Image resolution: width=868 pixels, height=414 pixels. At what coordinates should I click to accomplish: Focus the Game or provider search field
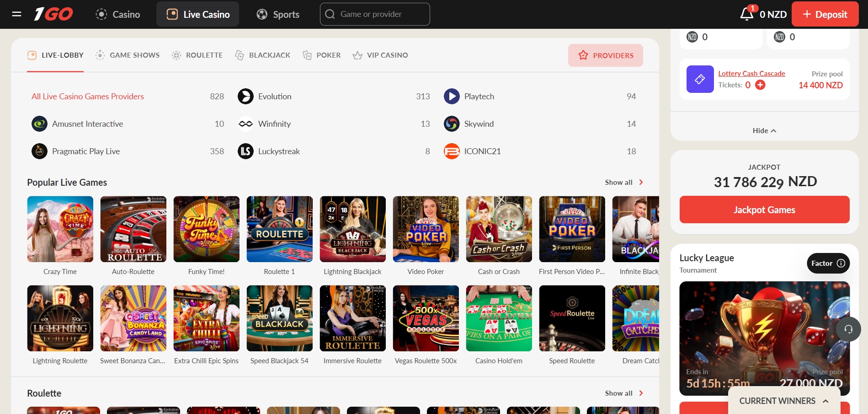pyautogui.click(x=375, y=14)
